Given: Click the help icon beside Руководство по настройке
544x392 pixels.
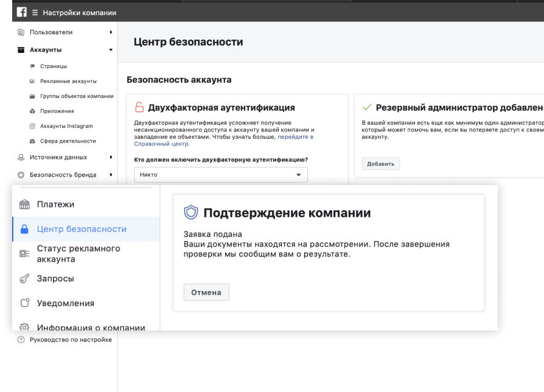Looking at the screenshot, I should click(21, 340).
